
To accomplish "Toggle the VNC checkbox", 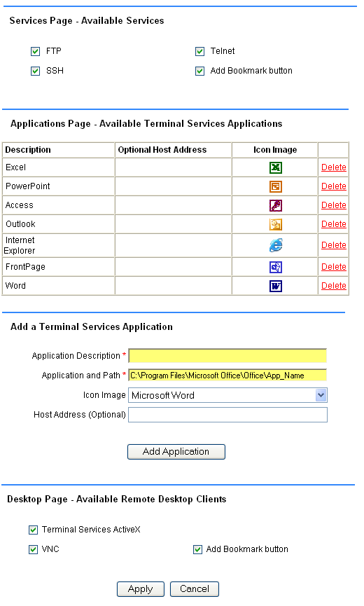I will pyautogui.click(x=33, y=549).
